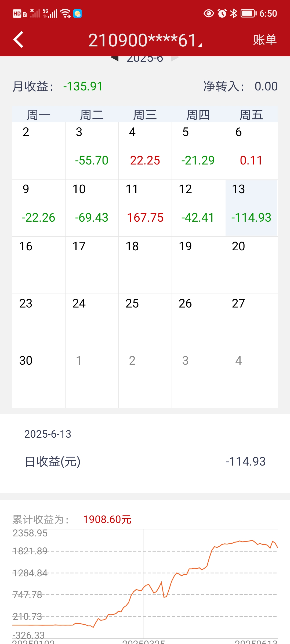Tap the 月收益 monthly return value
Screen dimensions: 290x644
click(83, 86)
